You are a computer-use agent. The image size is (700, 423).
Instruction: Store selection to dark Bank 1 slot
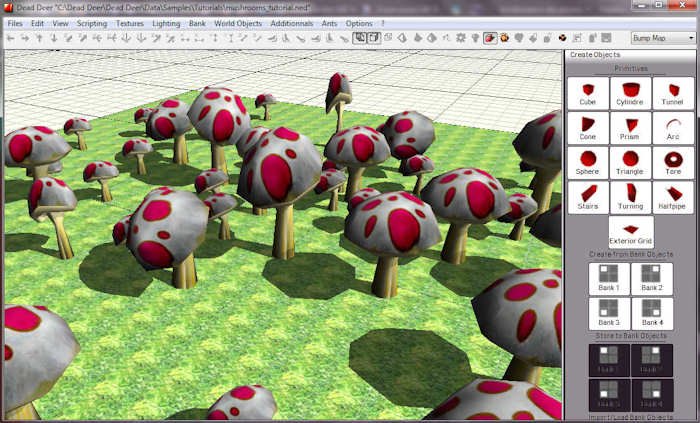tap(609, 360)
